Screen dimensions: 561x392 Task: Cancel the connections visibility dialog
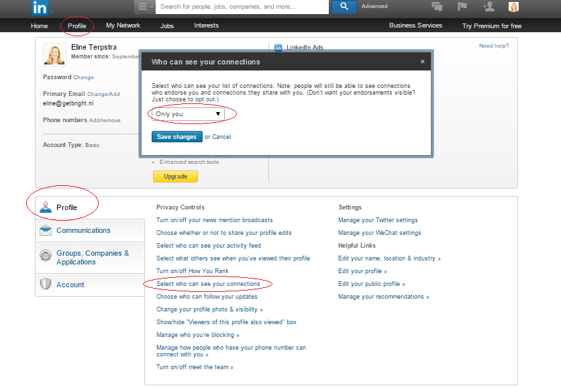click(x=221, y=137)
